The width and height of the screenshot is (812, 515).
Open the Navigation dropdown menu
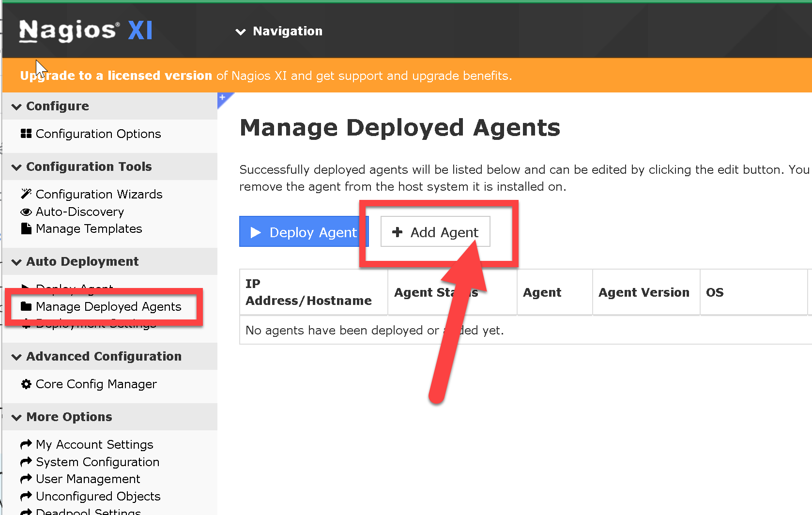pyautogui.click(x=279, y=31)
